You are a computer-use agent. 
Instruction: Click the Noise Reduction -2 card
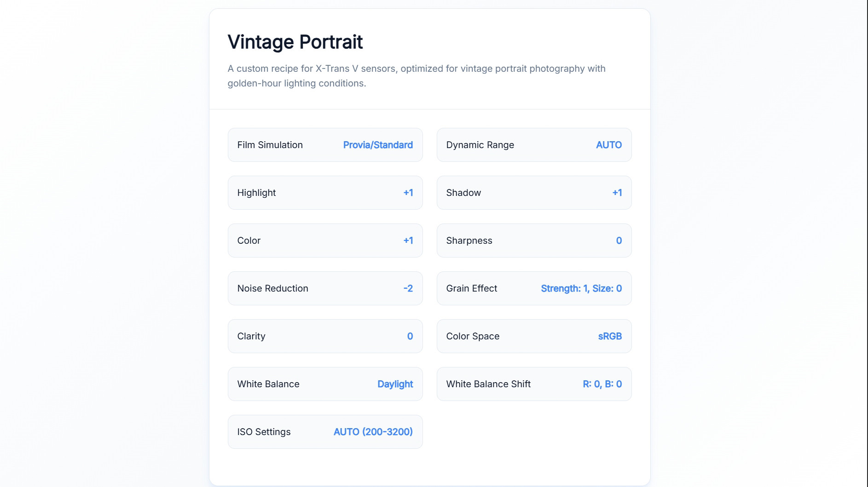(x=325, y=288)
